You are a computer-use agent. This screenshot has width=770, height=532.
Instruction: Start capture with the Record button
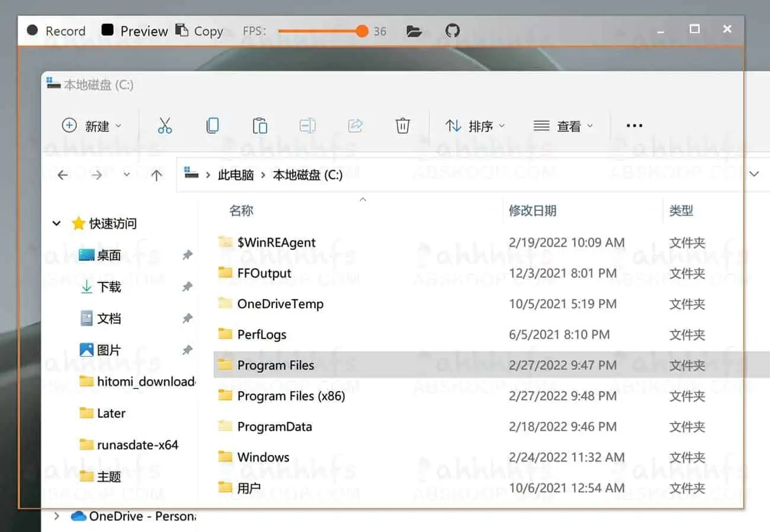[x=55, y=30]
